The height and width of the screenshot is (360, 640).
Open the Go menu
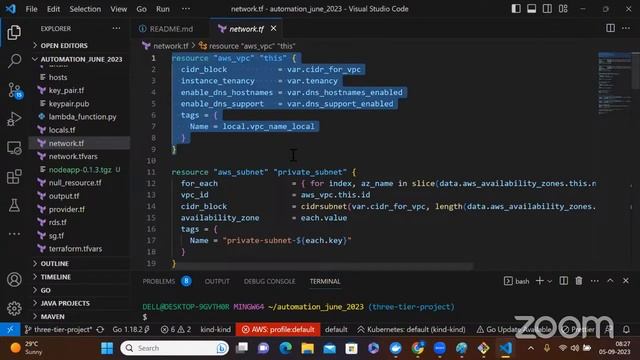click(141, 9)
